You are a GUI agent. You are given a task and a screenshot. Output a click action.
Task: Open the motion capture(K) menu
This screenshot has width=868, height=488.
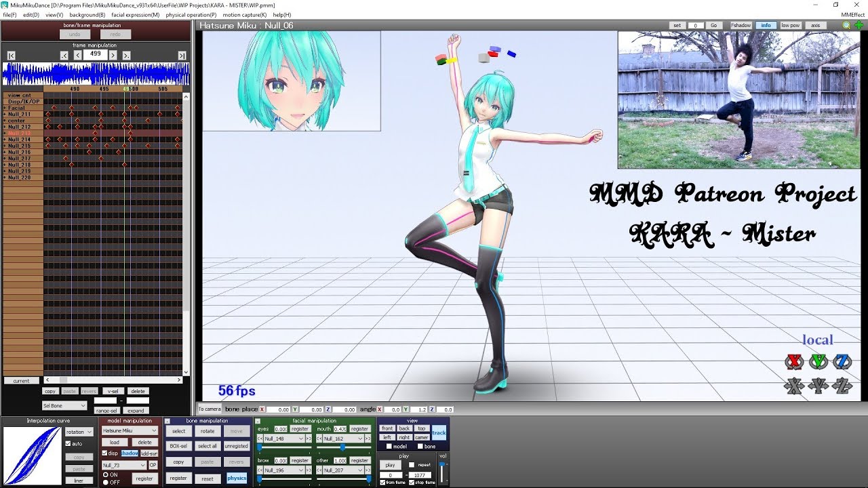click(x=245, y=14)
